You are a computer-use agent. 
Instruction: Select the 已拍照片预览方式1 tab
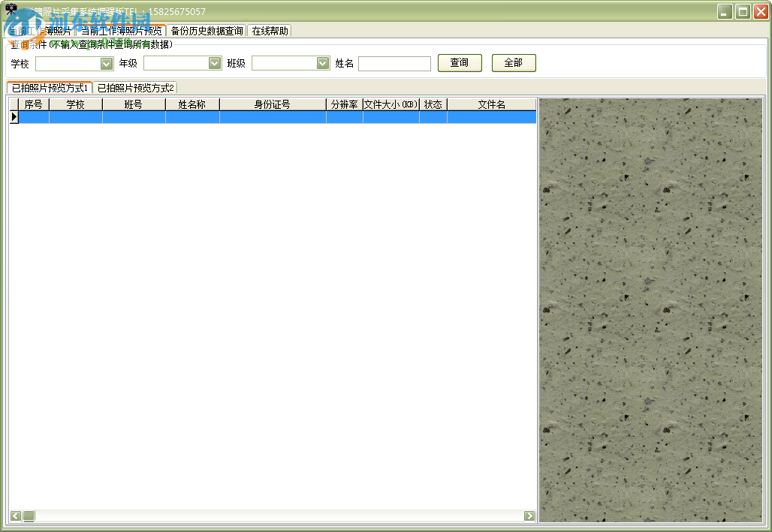50,88
